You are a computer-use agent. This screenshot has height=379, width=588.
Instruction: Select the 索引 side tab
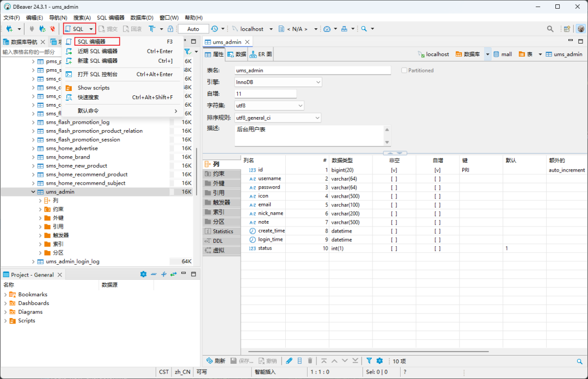click(222, 212)
